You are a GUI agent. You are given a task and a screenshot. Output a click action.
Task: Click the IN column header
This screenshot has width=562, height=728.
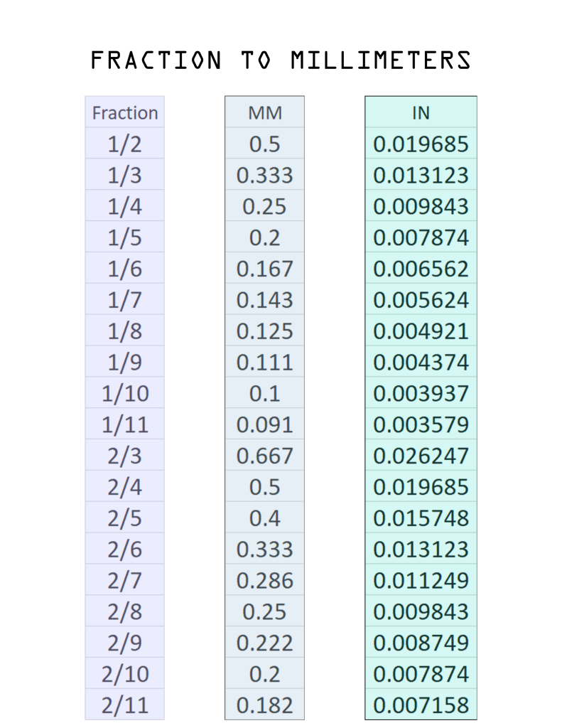421,112
